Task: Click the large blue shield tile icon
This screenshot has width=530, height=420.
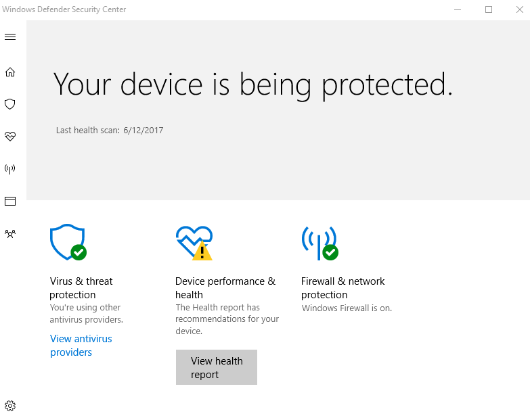Action: point(67,242)
